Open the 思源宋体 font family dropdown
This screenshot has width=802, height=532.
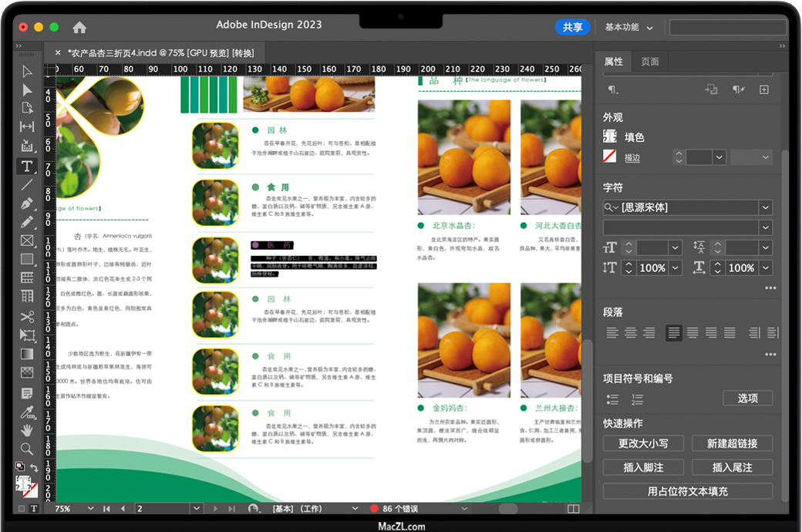[x=765, y=207]
